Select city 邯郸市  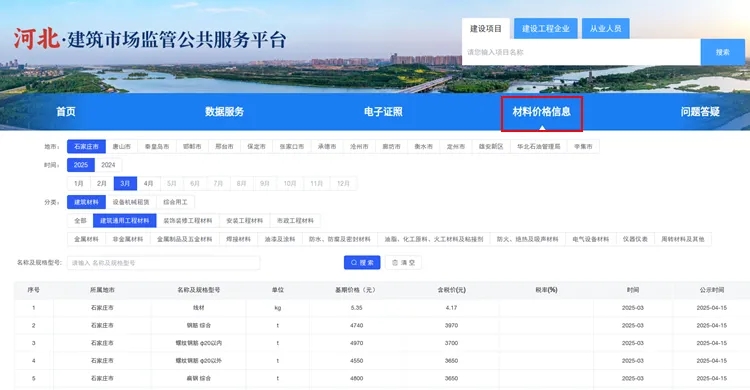tap(192, 146)
